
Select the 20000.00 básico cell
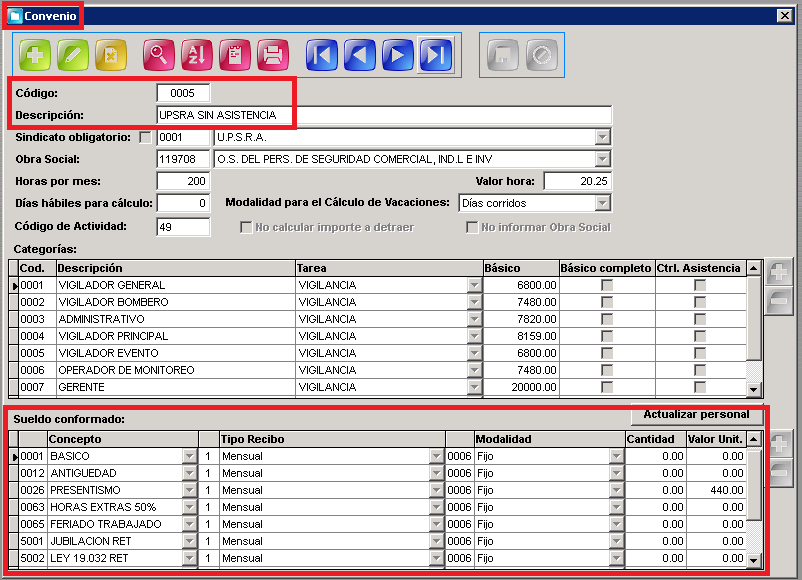521,387
